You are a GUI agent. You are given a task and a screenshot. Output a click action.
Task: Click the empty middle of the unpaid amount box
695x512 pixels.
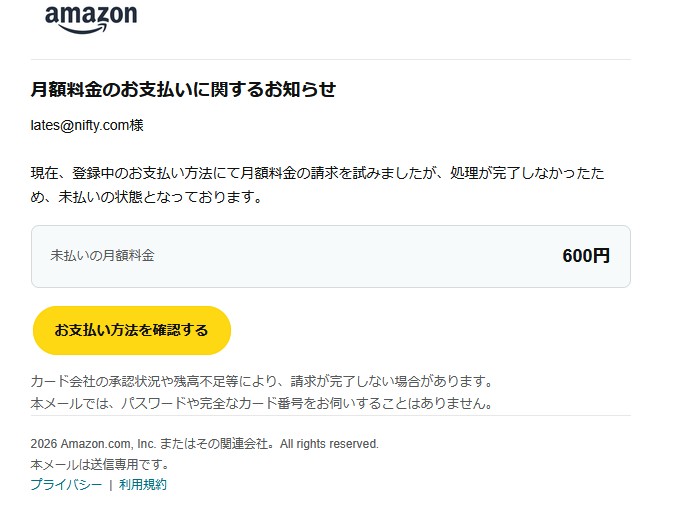(x=350, y=256)
